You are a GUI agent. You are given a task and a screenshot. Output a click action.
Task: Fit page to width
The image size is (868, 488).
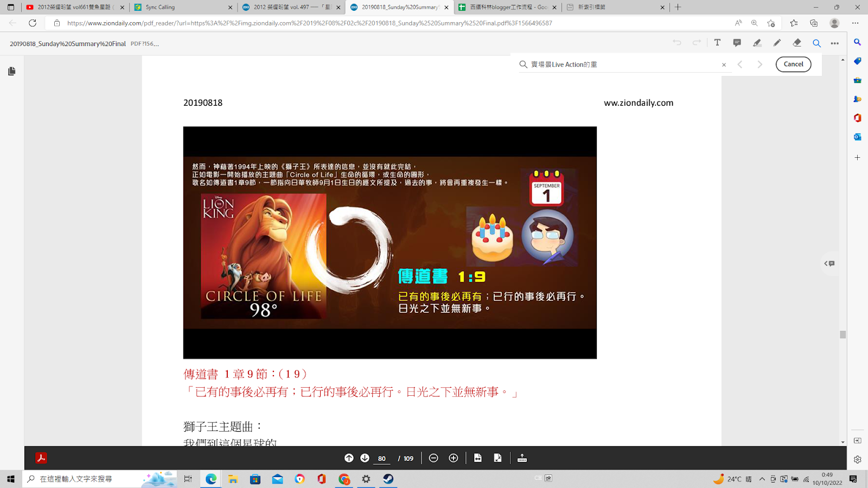point(478,458)
